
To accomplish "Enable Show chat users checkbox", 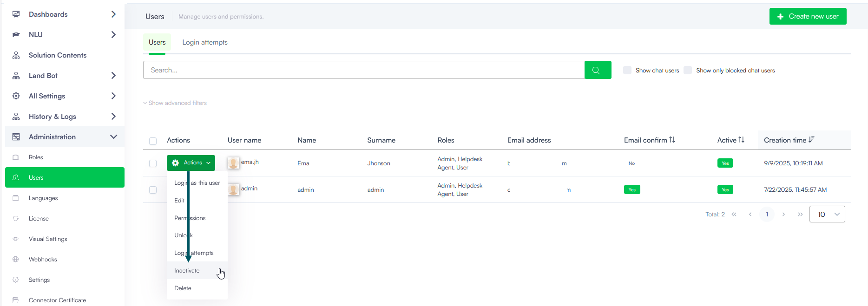I will 627,70.
